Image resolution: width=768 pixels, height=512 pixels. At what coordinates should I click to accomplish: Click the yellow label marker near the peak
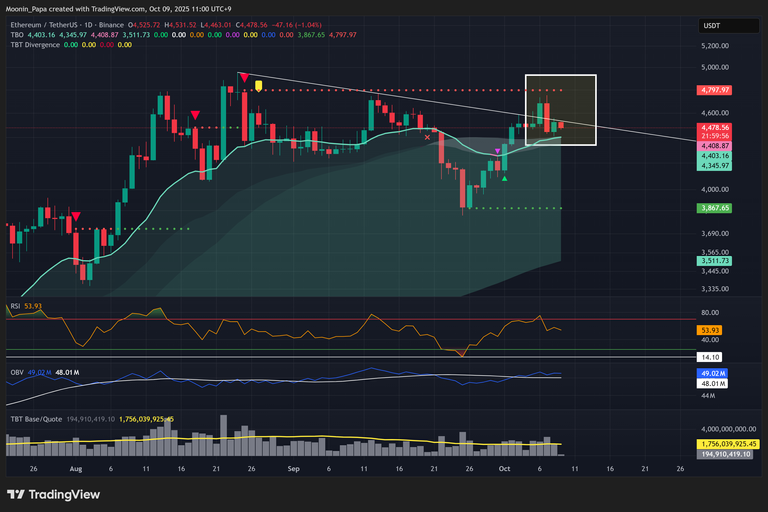coord(259,86)
